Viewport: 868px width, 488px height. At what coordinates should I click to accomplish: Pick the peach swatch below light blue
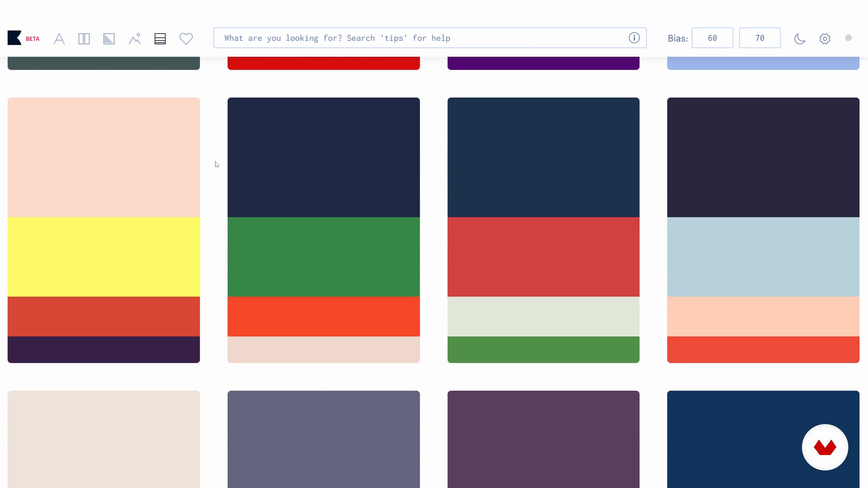click(763, 317)
